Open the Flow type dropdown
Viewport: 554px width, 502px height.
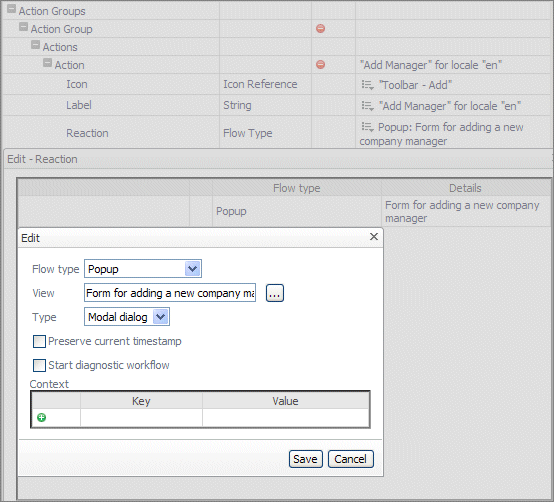[x=193, y=269]
